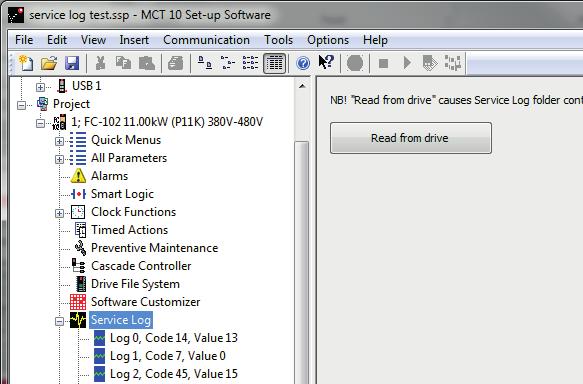
Task: Click the Service Log waveform icon
Action: 78,320
